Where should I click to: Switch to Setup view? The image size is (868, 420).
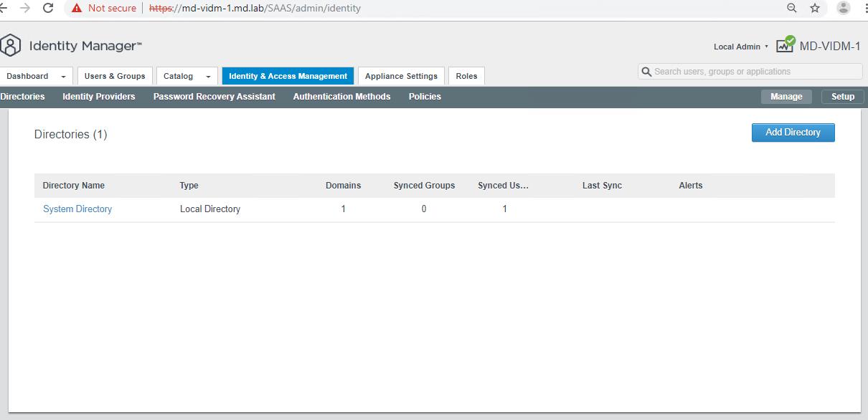tap(843, 97)
